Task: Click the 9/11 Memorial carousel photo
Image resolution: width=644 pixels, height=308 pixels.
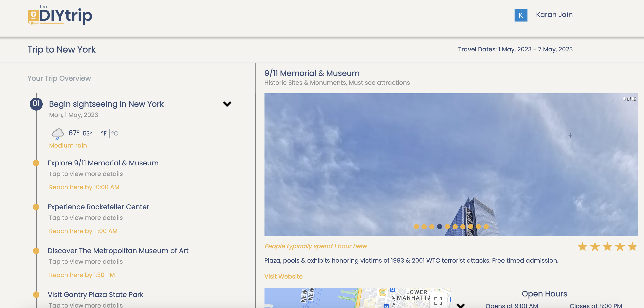Action: coord(451,165)
